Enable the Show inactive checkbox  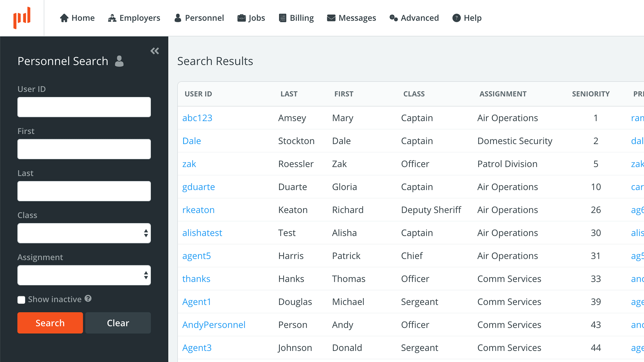[21, 300]
